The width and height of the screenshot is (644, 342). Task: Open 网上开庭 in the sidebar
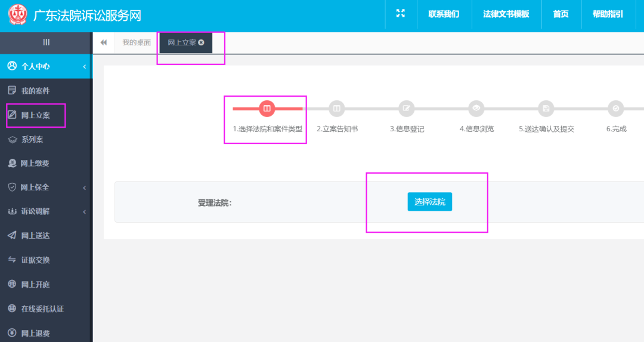tap(35, 285)
